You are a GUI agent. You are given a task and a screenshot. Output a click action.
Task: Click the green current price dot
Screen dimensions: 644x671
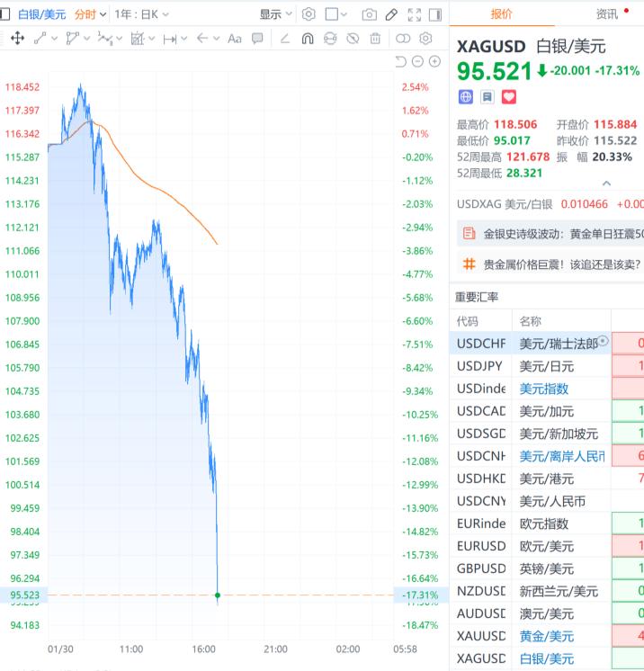tap(218, 595)
